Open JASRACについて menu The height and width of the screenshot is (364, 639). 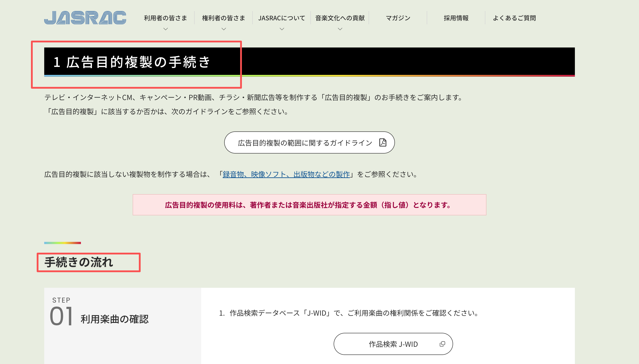282,18
